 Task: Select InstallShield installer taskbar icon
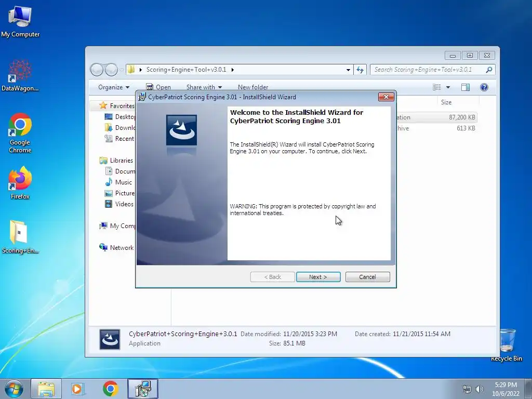click(143, 389)
